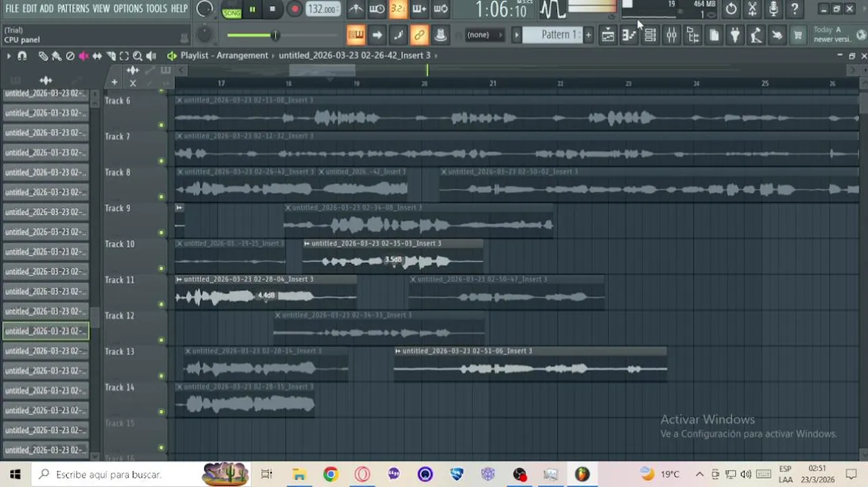Click the scissors render icon
The width and height of the screenshot is (868, 487).
[x=752, y=9]
